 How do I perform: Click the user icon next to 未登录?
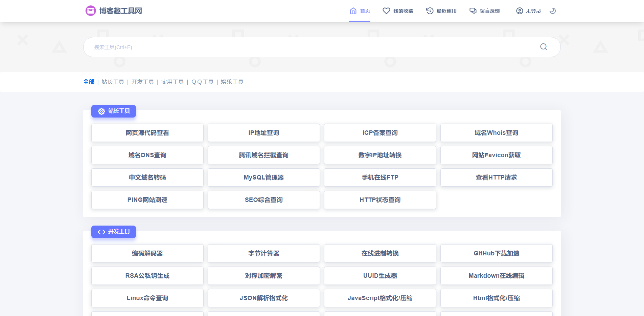coord(520,10)
